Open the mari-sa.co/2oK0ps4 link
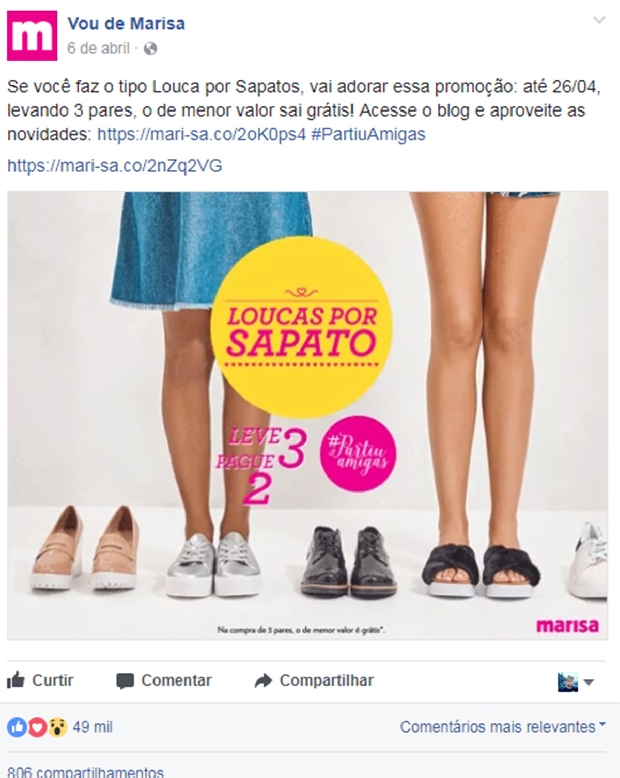This screenshot has width=620, height=778. [201, 134]
